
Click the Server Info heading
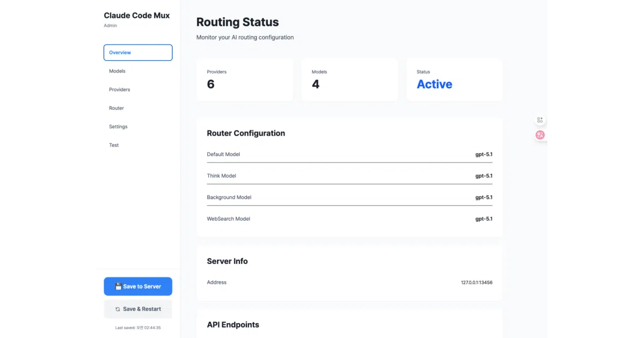[x=228, y=261]
